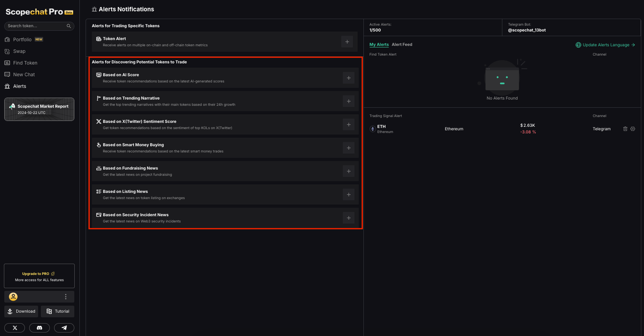Open the X social link button

[x=15, y=327]
